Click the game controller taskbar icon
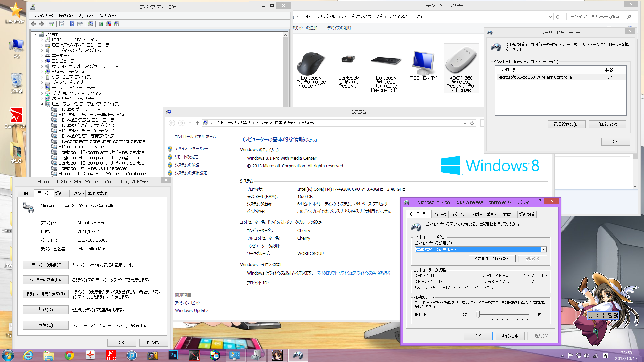 (x=298, y=355)
